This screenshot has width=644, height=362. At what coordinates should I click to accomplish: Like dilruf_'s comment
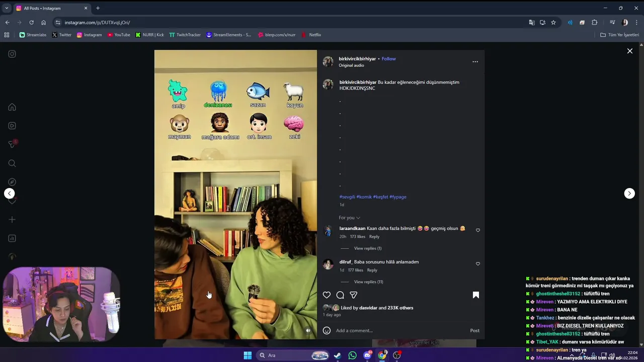tap(478, 263)
